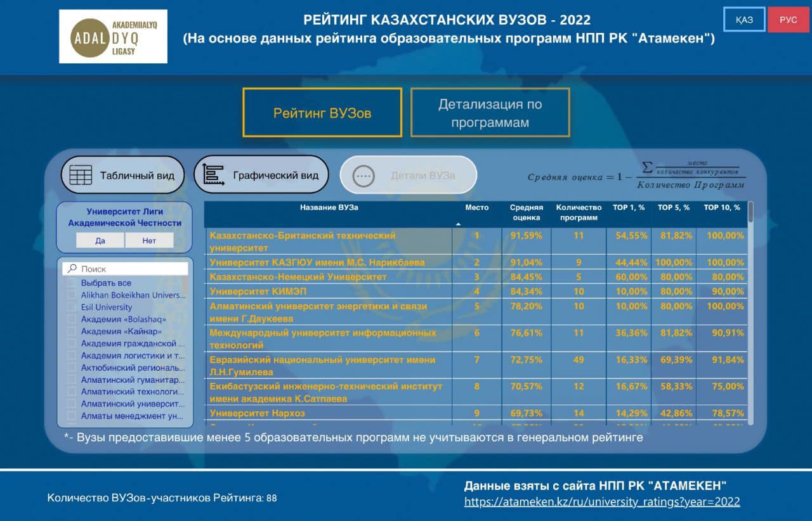Screen dimensions: 812x521
Task: Check the Выбрать все checkbox
Action: coord(72,283)
